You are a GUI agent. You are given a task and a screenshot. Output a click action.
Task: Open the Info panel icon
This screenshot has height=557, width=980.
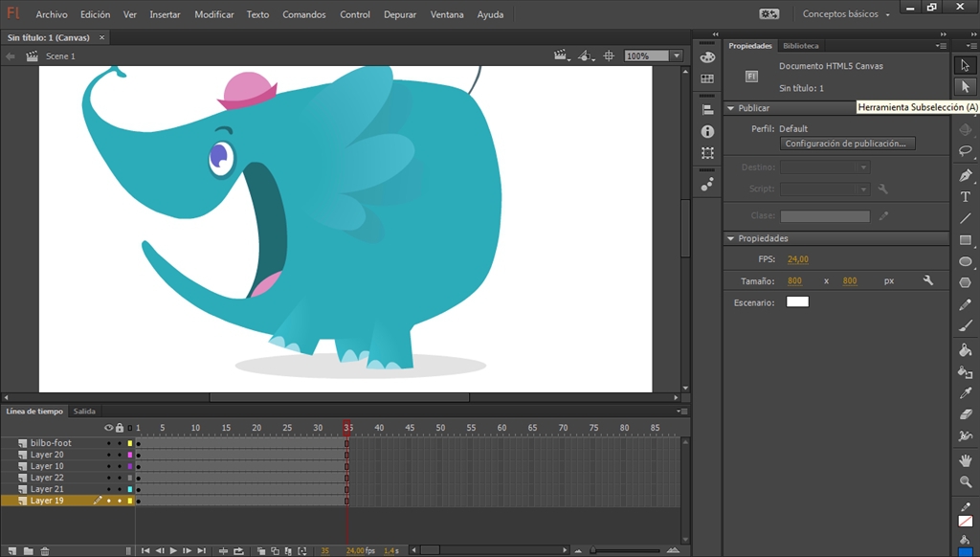click(707, 131)
